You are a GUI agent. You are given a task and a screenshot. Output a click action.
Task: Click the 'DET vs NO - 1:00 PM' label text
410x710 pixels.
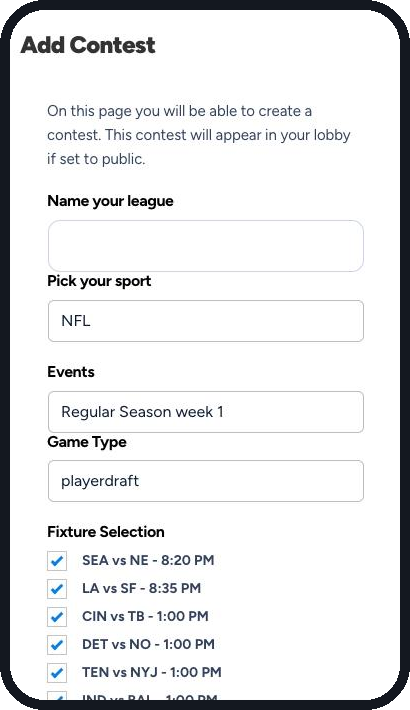148,644
